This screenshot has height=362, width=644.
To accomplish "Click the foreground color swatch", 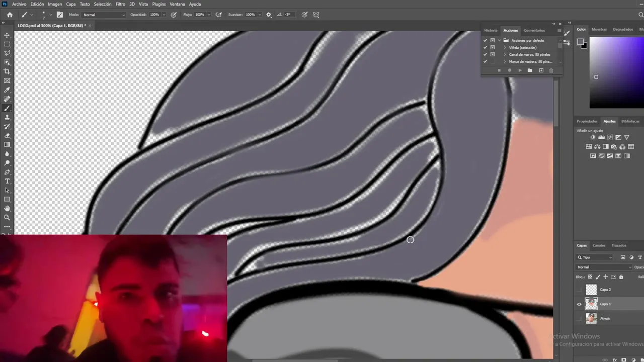I will coord(580,42).
